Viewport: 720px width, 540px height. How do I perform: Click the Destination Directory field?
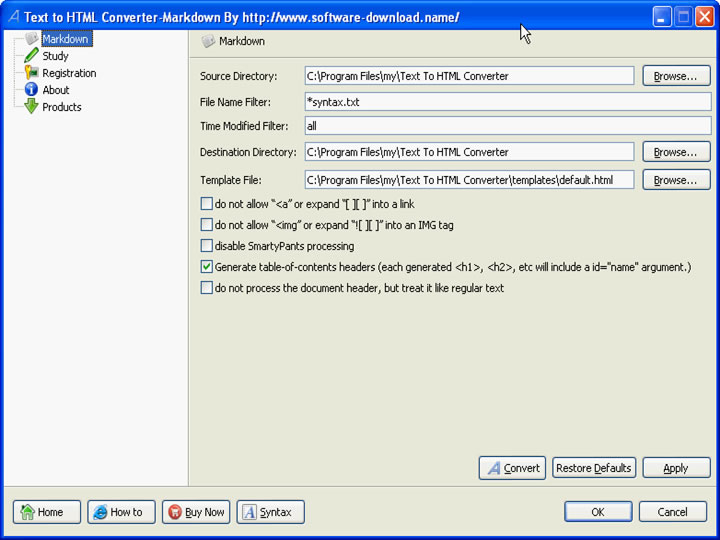click(469, 152)
